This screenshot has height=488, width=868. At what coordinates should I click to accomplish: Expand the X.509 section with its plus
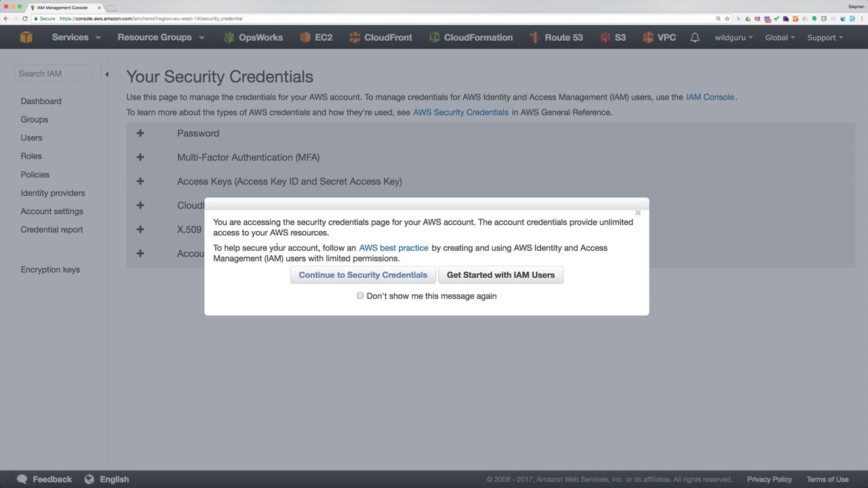[x=140, y=229]
